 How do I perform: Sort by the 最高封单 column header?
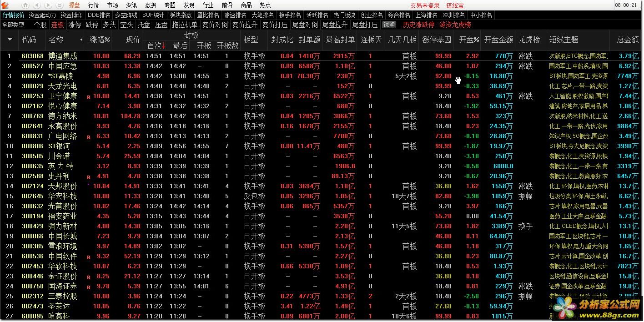[340, 40]
